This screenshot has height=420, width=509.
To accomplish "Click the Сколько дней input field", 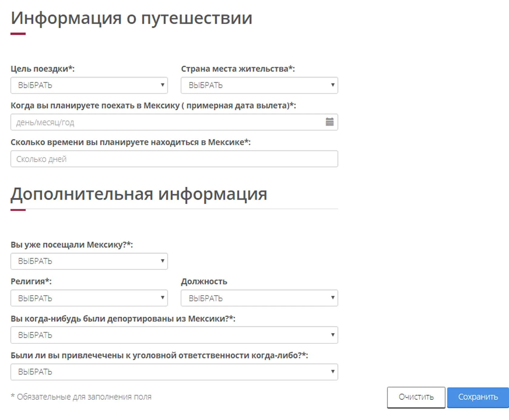I will [174, 159].
